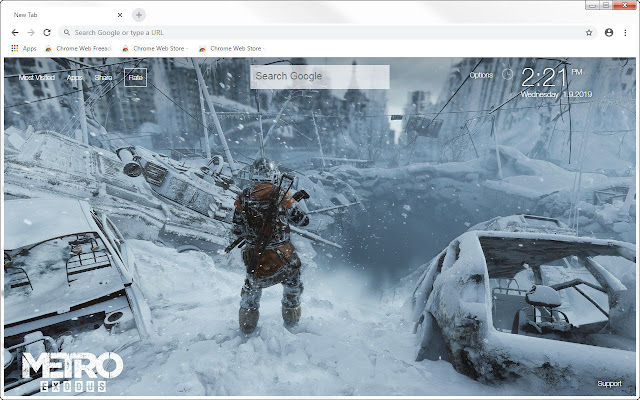
Task: Select the New Tab browser tab
Action: tap(67, 15)
